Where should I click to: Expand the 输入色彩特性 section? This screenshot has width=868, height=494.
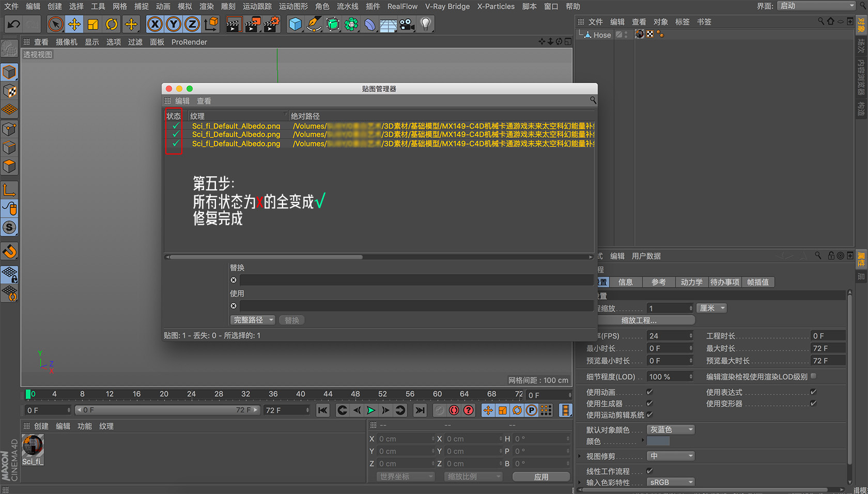click(x=580, y=482)
